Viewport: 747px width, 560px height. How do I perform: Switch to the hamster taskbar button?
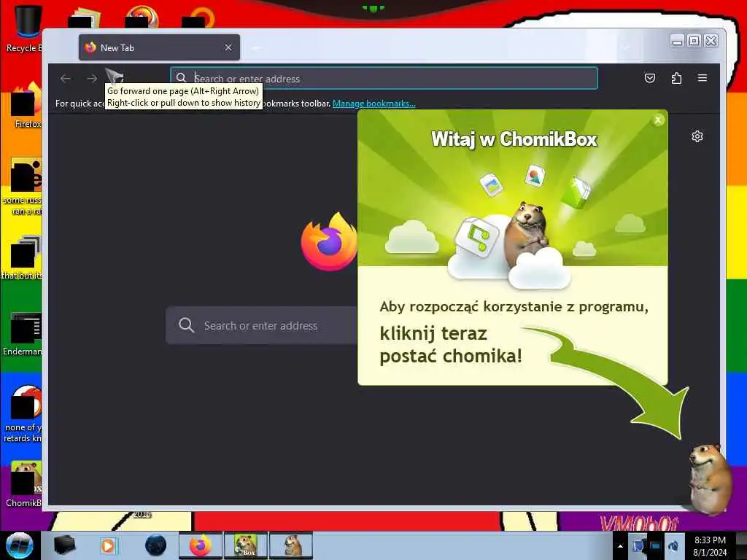click(291, 545)
